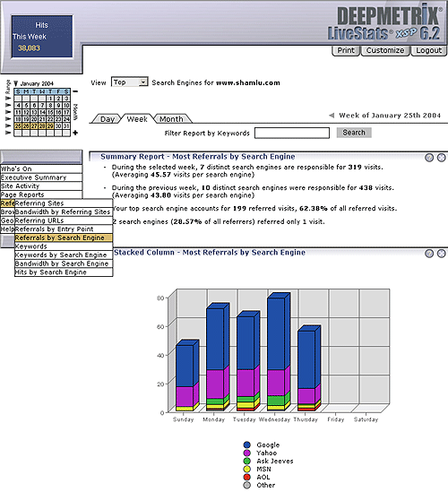Select Keywords from the submenu
Screen dimensions: 448x492
[x=64, y=246]
